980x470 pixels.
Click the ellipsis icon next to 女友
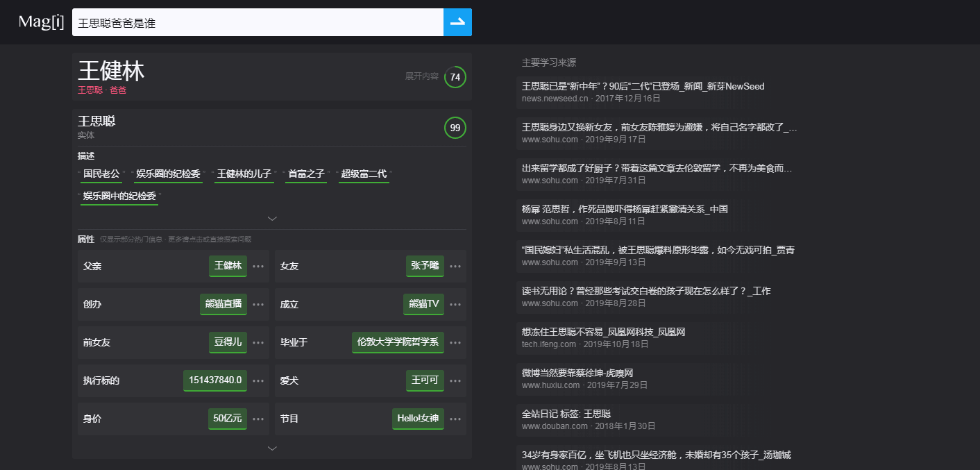(x=455, y=266)
